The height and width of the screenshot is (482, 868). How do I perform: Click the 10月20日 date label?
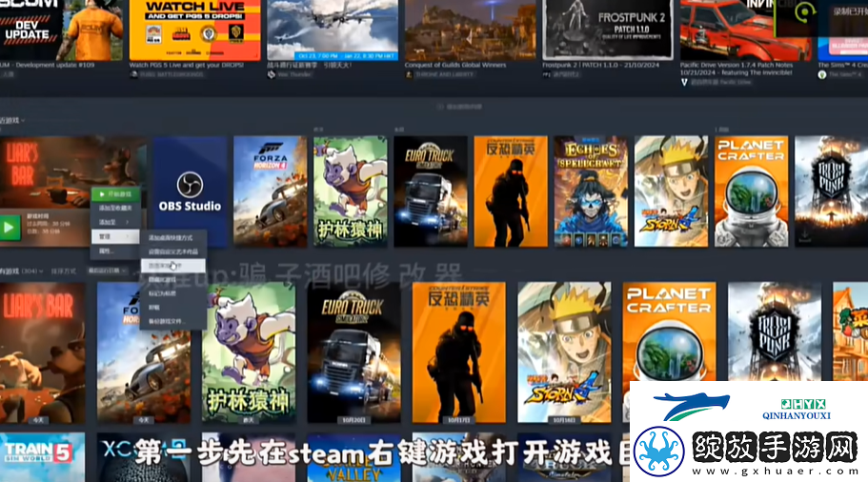tap(353, 420)
